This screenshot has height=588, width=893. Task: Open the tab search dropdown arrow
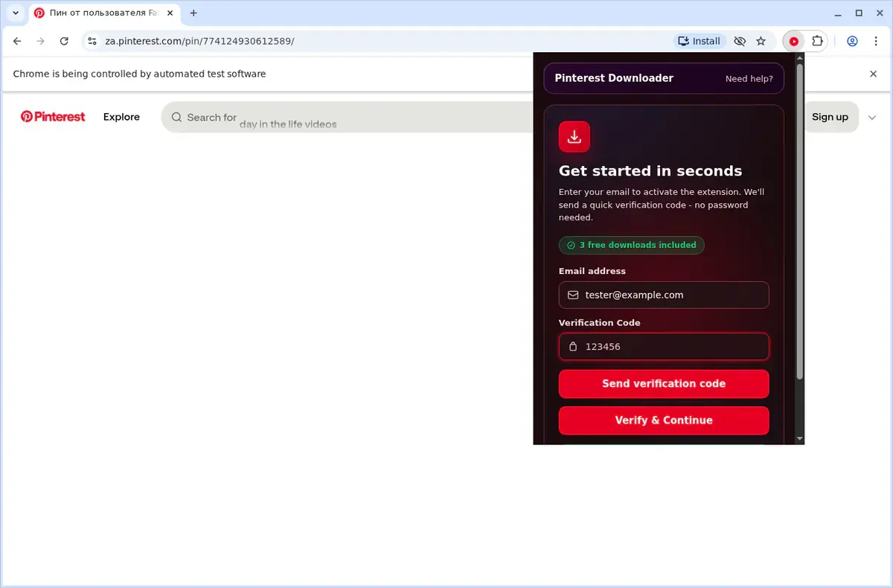click(16, 13)
